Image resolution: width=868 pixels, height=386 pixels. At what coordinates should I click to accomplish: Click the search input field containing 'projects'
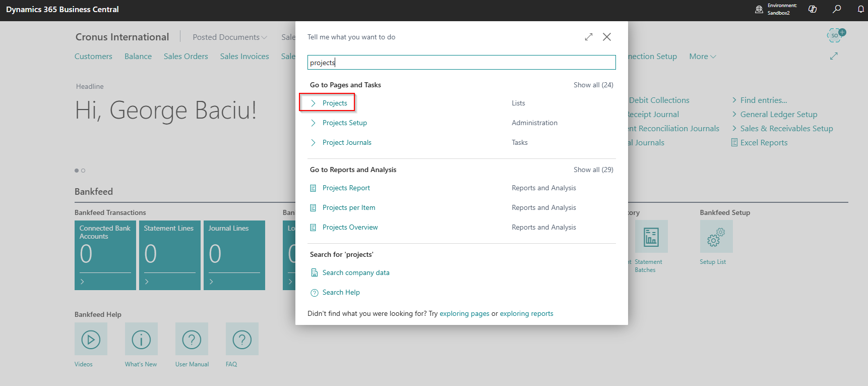coord(461,63)
